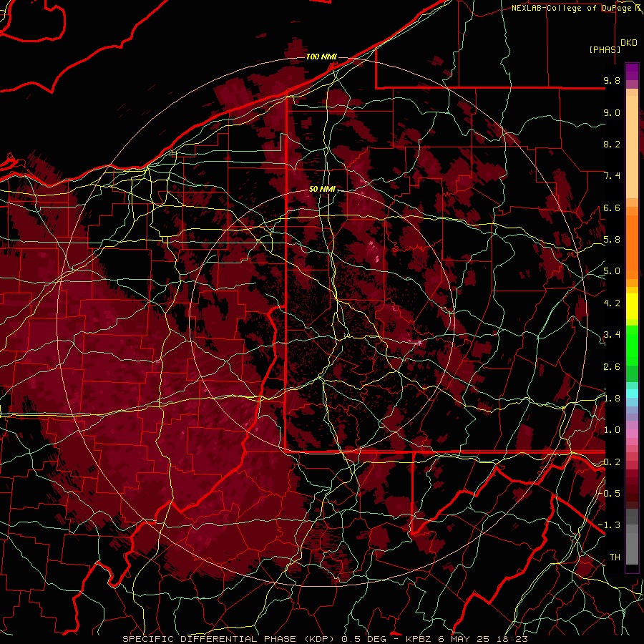The image size is (644, 644).
Task: Click the [PHAS] label near the legend
Action: click(605, 49)
